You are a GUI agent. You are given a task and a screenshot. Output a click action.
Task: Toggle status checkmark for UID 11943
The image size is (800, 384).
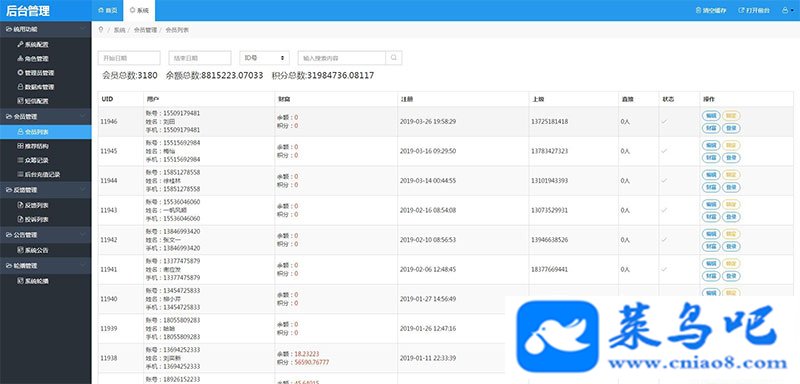[664, 210]
